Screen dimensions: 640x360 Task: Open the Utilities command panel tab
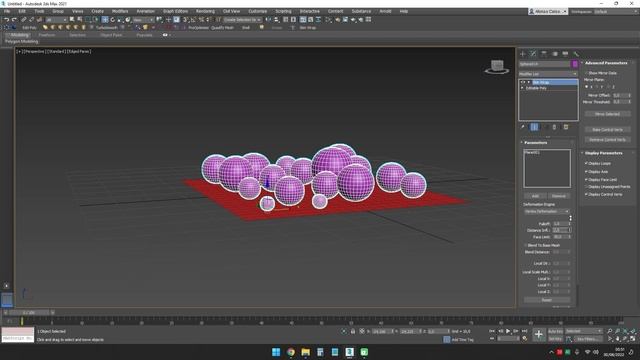coord(576,54)
